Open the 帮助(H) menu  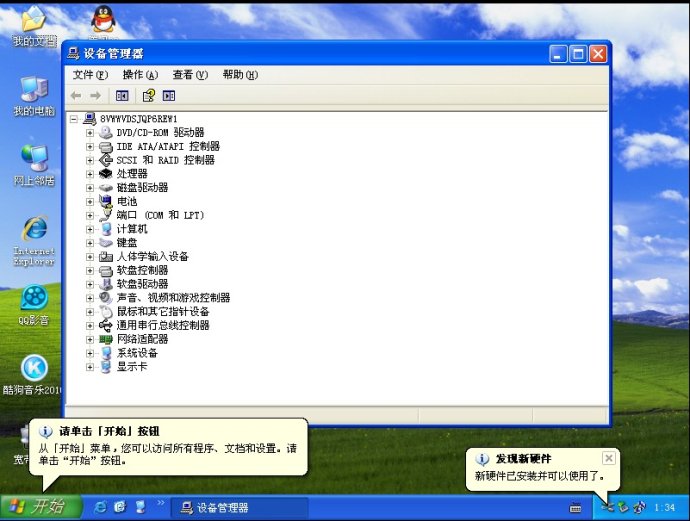(240, 75)
